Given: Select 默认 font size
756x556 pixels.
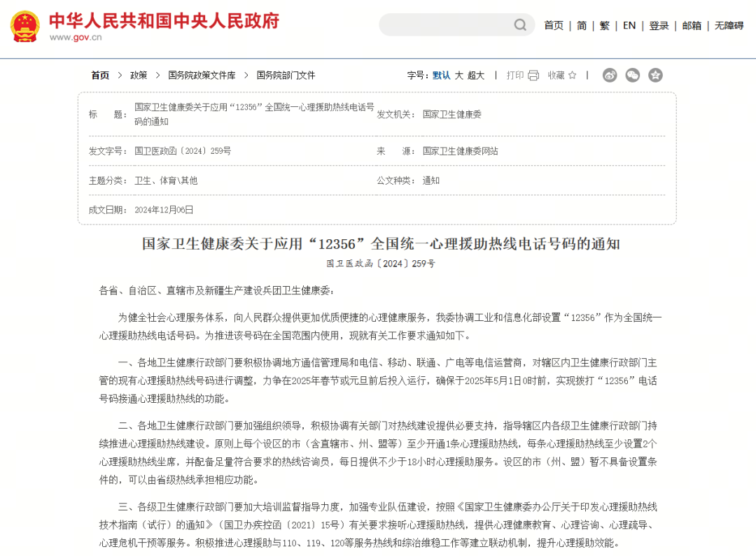Looking at the screenshot, I should click(441, 75).
